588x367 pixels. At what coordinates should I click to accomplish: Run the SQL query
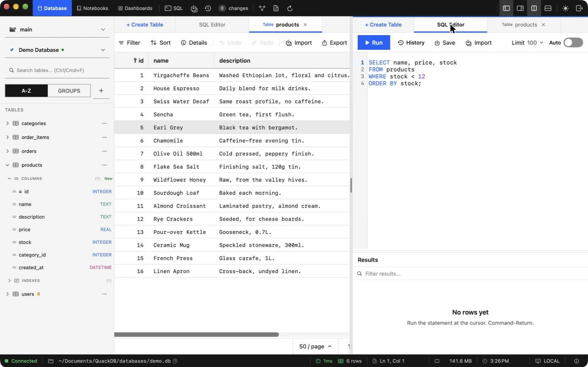tap(374, 43)
